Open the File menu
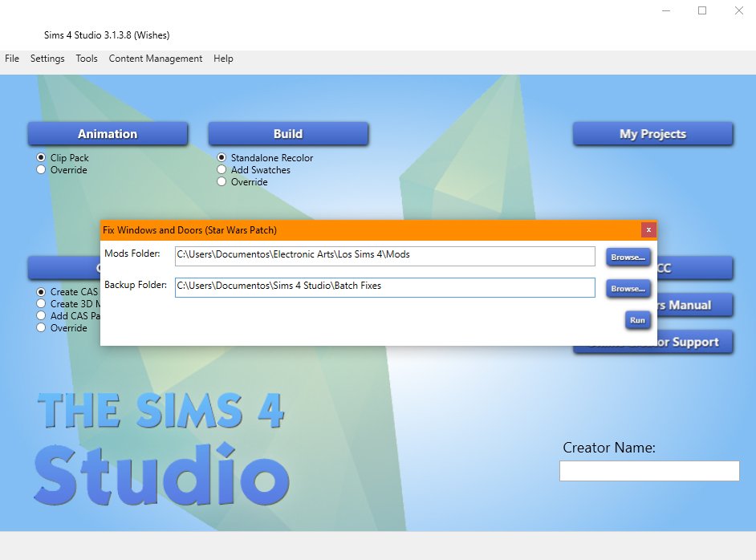 (12, 59)
